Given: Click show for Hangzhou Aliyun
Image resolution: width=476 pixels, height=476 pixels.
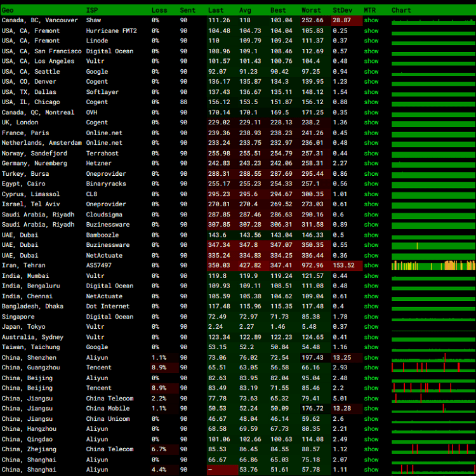Looking at the screenshot, I should [x=371, y=429].
